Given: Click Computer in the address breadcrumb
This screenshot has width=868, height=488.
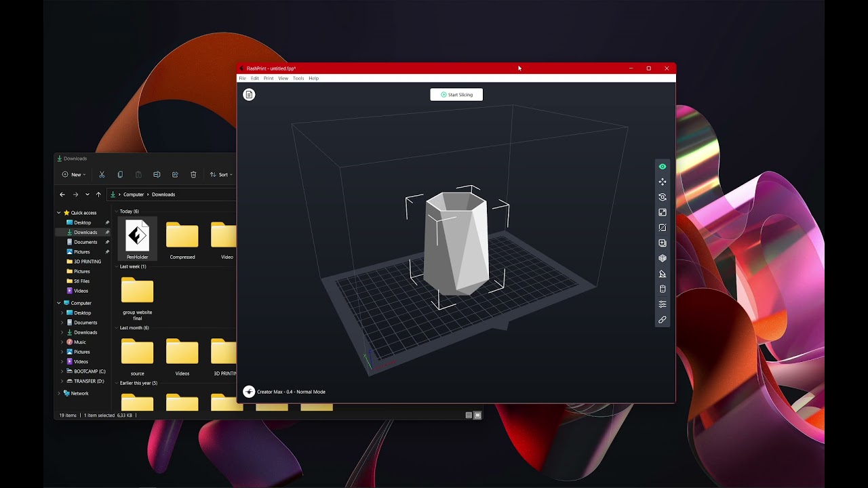Looking at the screenshot, I should point(134,195).
